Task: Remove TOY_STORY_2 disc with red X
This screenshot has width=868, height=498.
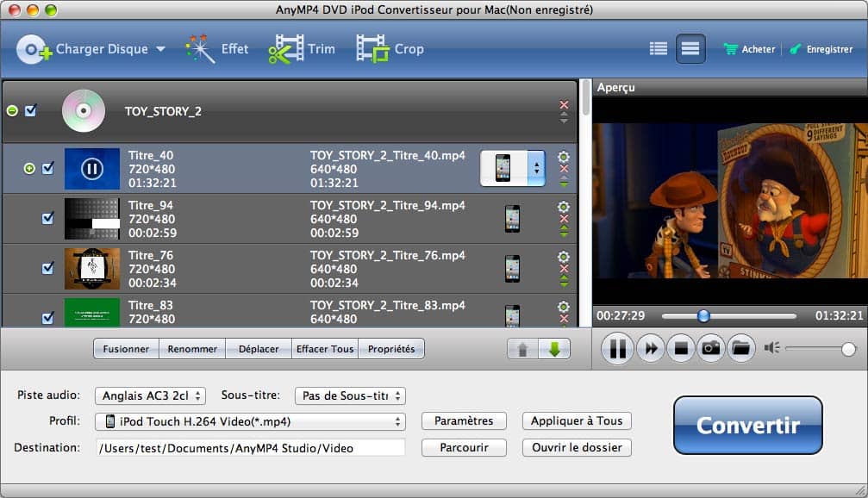Action: 564,104
